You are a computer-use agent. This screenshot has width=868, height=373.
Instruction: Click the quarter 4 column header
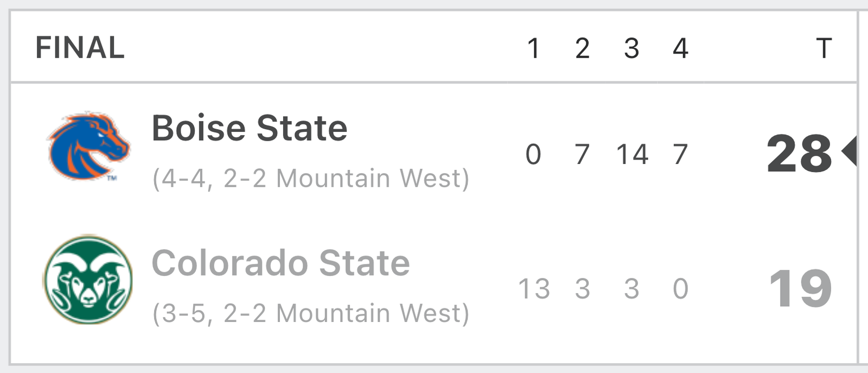coord(680,48)
